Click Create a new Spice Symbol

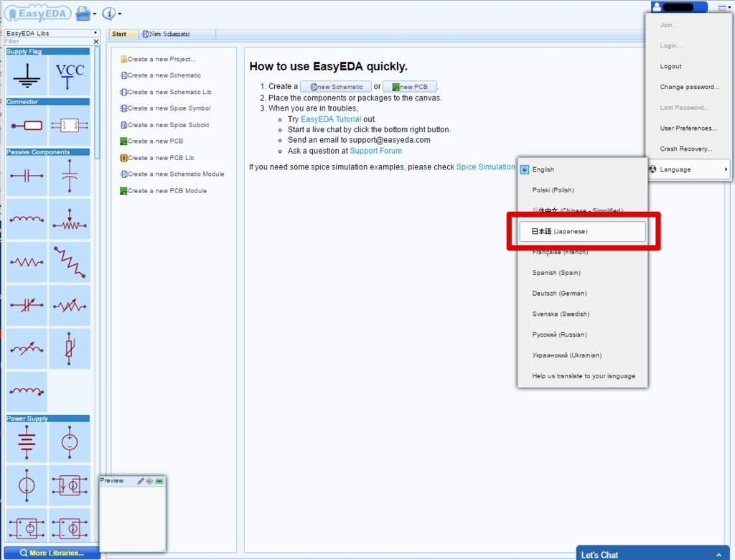pyautogui.click(x=165, y=108)
